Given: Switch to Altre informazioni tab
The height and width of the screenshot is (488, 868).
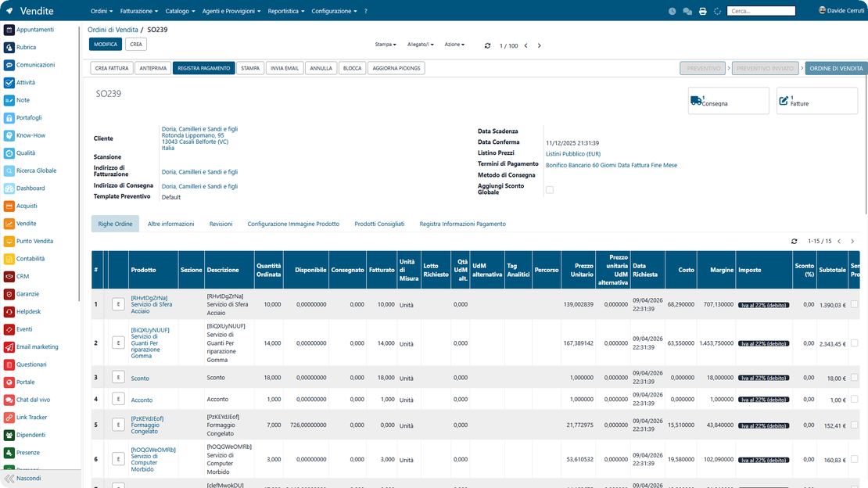Looking at the screenshot, I should [171, 224].
